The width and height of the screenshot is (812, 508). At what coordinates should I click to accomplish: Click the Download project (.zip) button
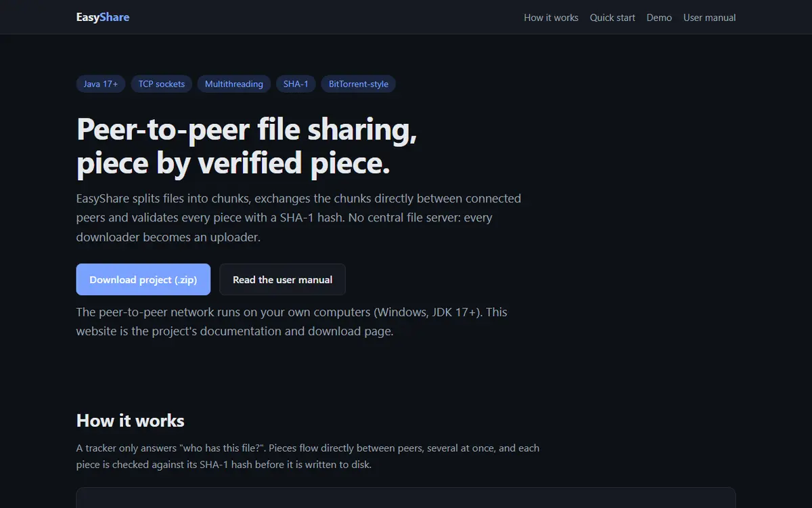coord(143,279)
